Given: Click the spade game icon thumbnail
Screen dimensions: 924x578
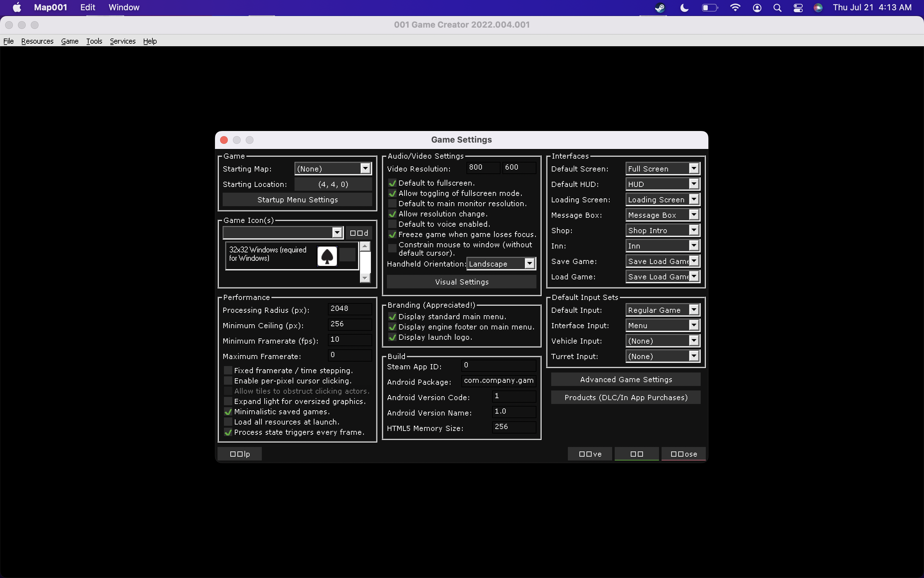Looking at the screenshot, I should (327, 256).
